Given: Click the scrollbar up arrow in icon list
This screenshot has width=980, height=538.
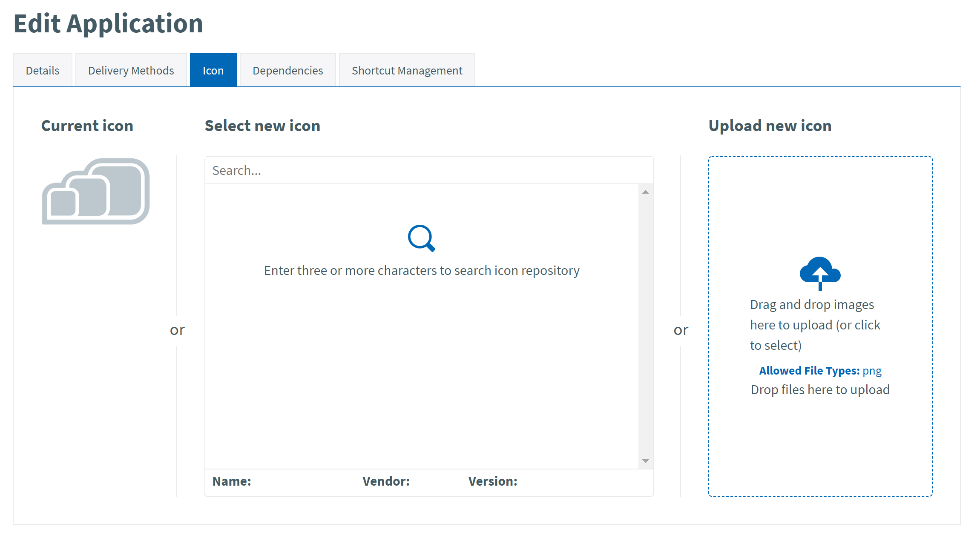Looking at the screenshot, I should point(646,192).
